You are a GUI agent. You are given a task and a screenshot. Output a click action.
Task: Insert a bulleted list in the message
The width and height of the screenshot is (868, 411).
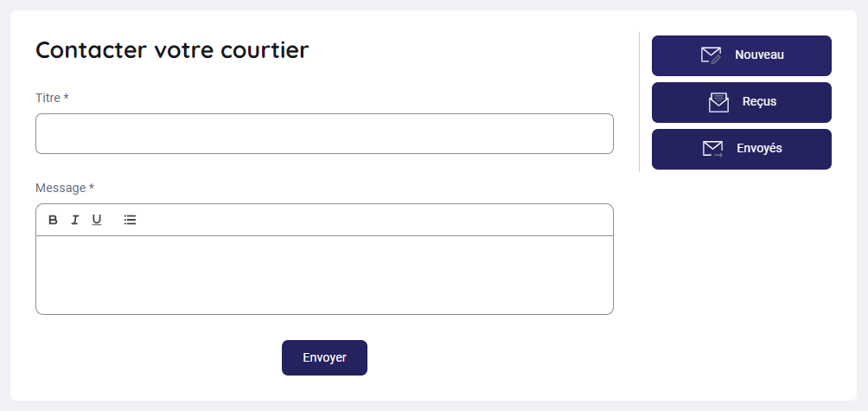pyautogui.click(x=130, y=220)
